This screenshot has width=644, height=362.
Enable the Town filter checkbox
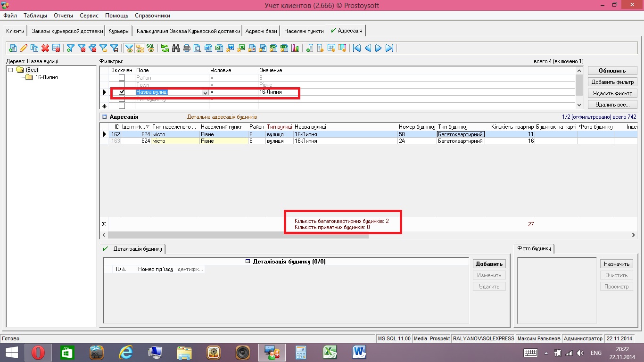click(x=122, y=85)
